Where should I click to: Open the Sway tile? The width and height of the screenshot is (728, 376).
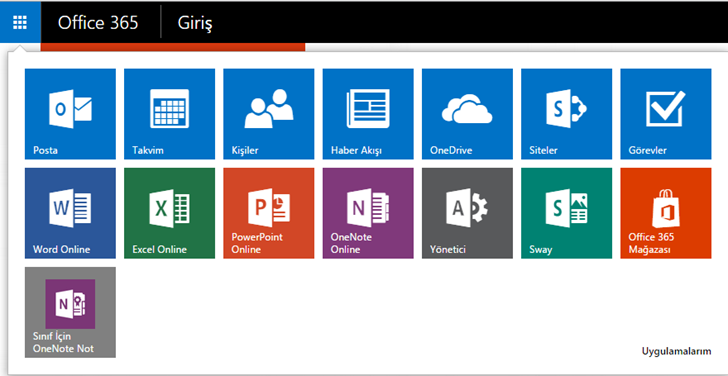pos(566,213)
